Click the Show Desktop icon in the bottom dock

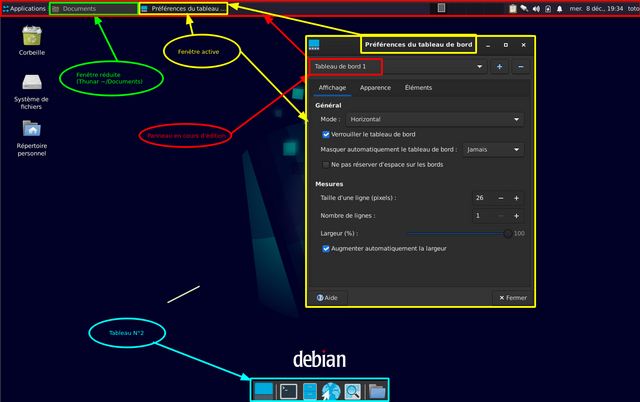coord(264,391)
